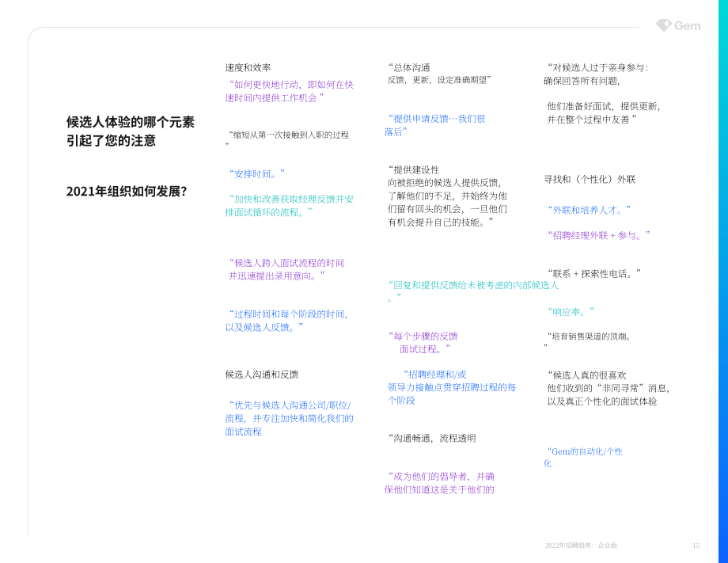Click quote '外联和培养人才。'
728x563 pixels.
click(x=589, y=210)
